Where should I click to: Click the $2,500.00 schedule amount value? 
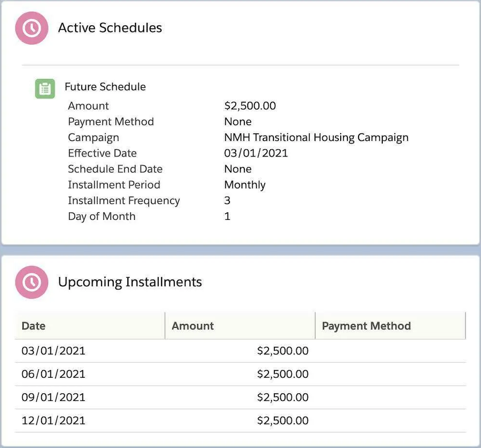(250, 106)
